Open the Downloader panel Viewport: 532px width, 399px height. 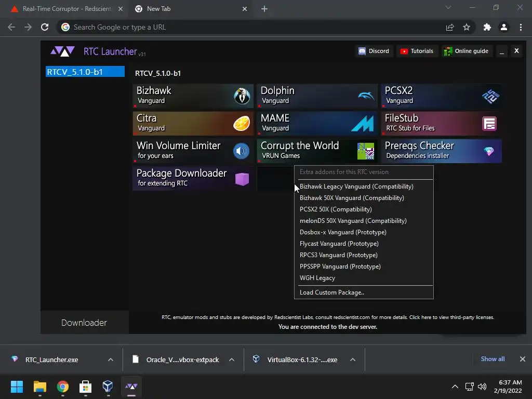[x=84, y=323]
